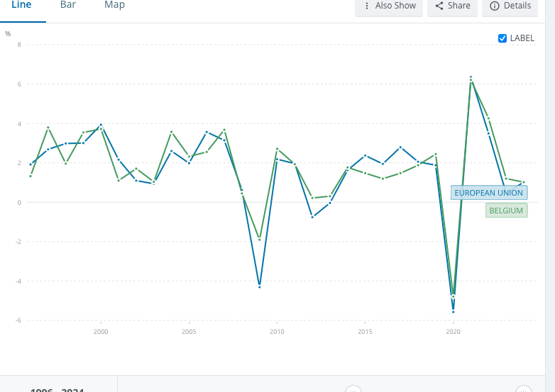555x392 pixels.
Task: Click the right year range slider handle
Action: point(523,389)
